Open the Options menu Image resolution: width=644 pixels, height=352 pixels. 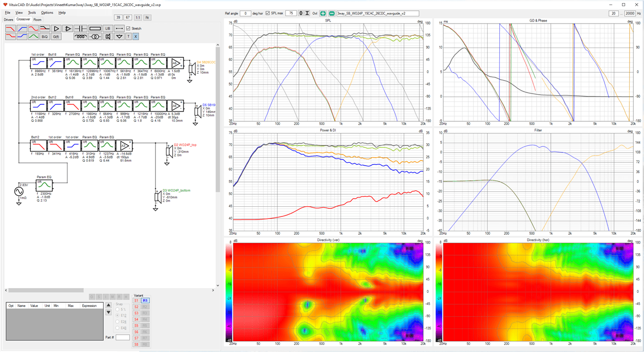pos(47,12)
